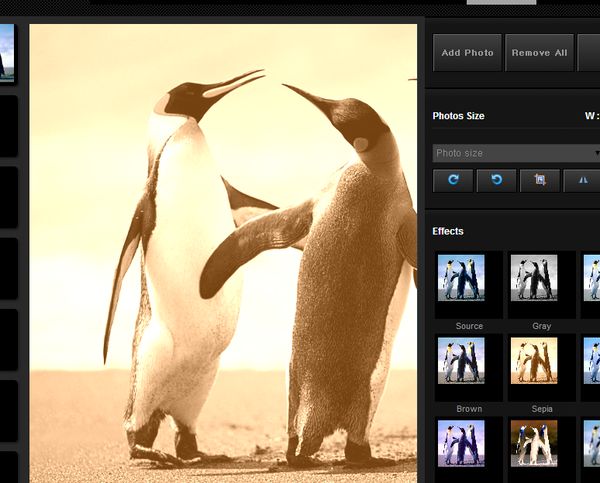Click the Add Photo button
Viewport: 600px width, 483px height.
tap(467, 53)
